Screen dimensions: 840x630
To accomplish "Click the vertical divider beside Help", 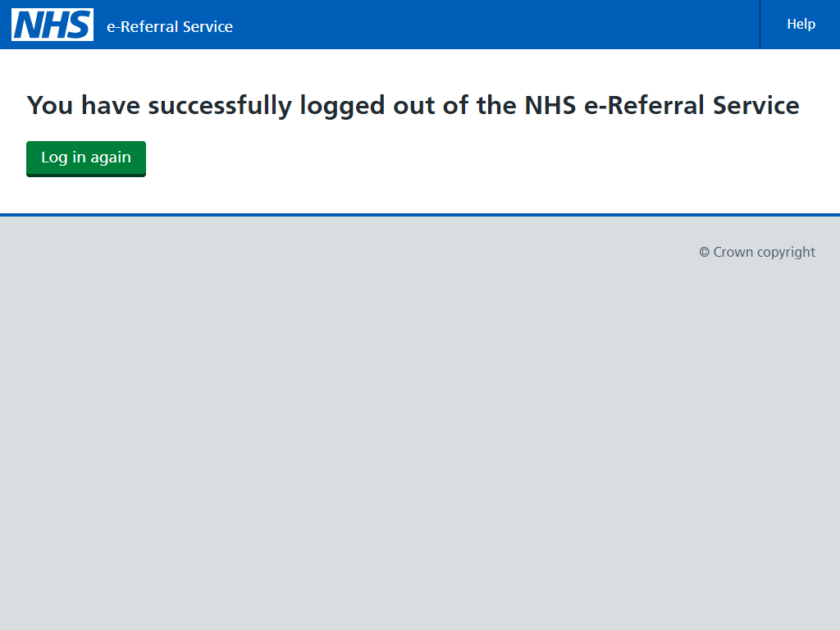I will click(x=760, y=25).
